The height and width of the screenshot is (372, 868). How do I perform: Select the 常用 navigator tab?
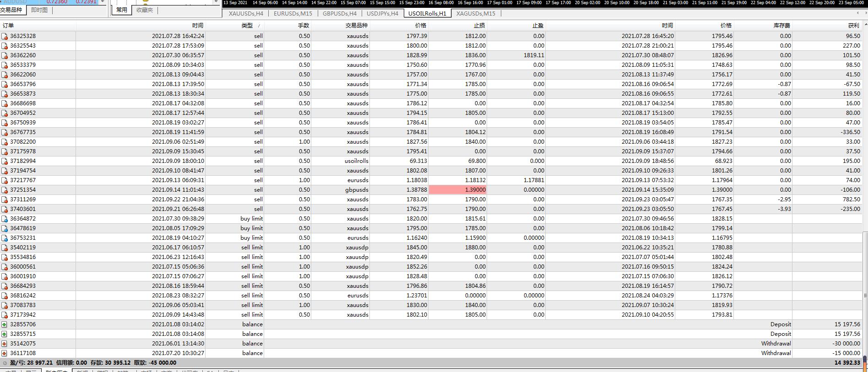pyautogui.click(x=122, y=10)
